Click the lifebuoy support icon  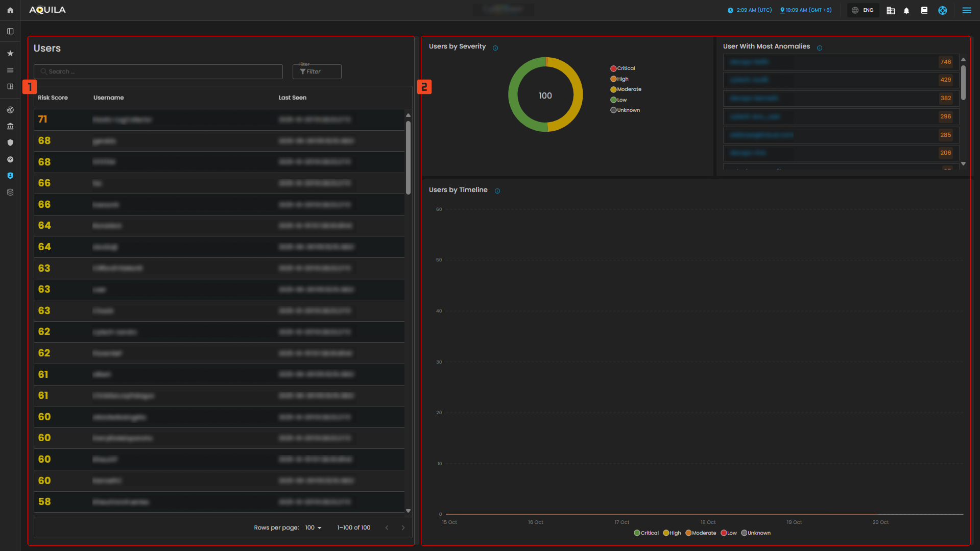coord(942,10)
